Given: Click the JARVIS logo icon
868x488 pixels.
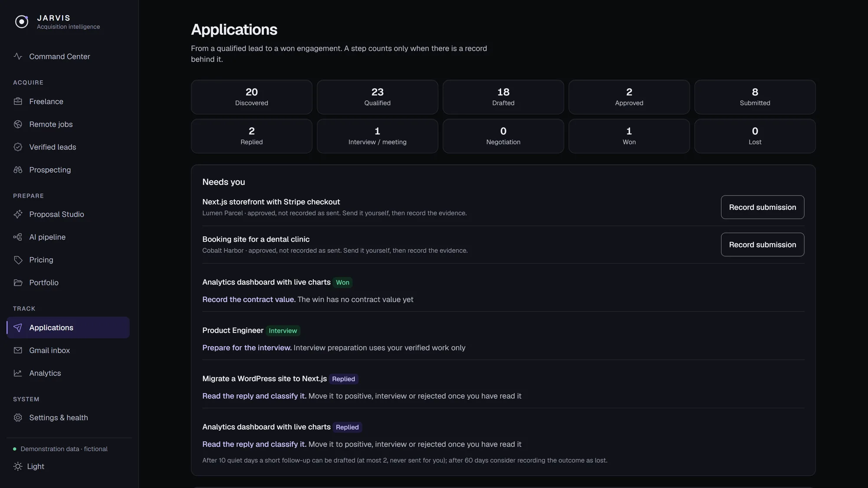Looking at the screenshot, I should tap(22, 21).
